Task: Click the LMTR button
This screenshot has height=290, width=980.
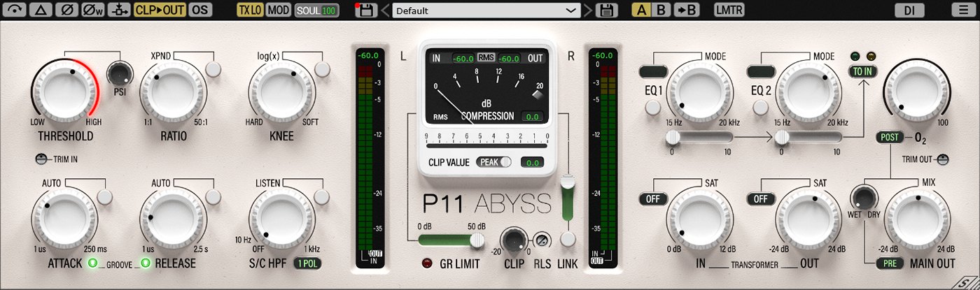Action: coord(729,10)
